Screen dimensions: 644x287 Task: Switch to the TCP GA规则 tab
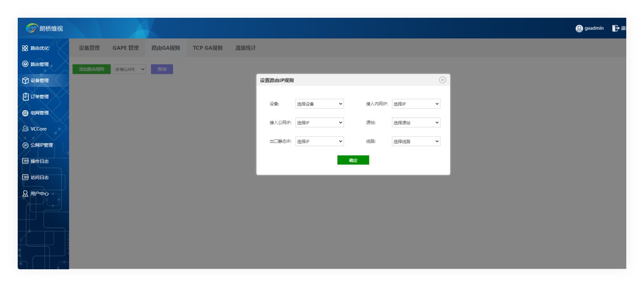[x=208, y=48]
